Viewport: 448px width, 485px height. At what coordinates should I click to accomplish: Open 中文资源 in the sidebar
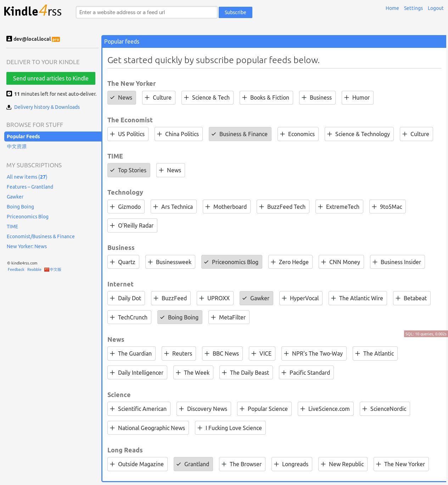click(x=17, y=146)
